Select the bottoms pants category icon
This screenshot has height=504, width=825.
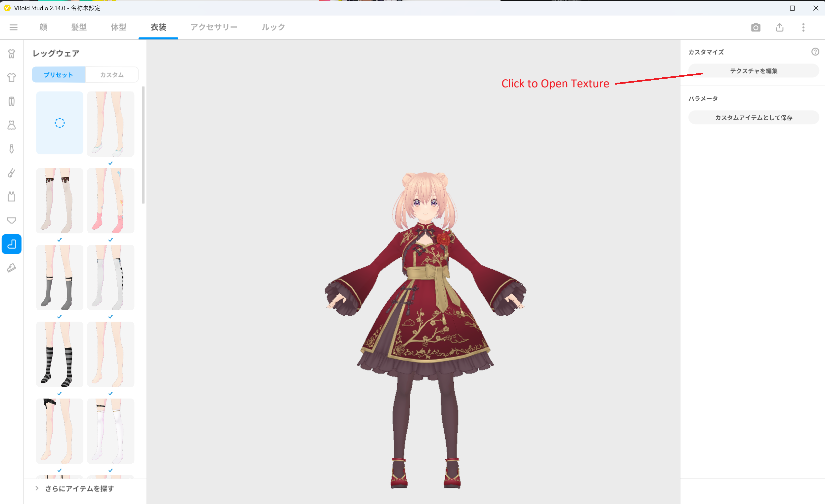(x=12, y=101)
